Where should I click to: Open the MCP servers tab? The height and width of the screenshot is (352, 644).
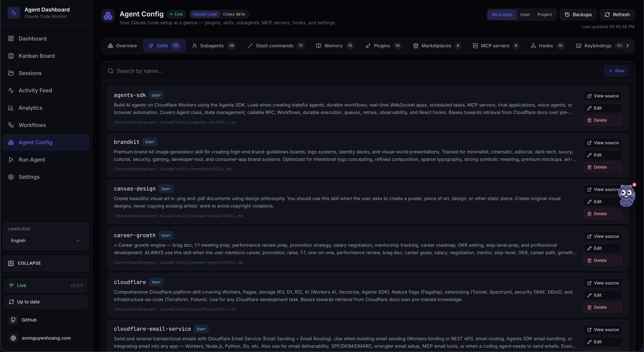click(496, 46)
